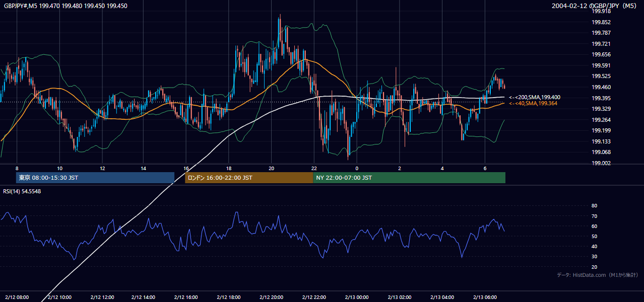
Task: Click price axis value 199.591
Action: click(x=601, y=65)
